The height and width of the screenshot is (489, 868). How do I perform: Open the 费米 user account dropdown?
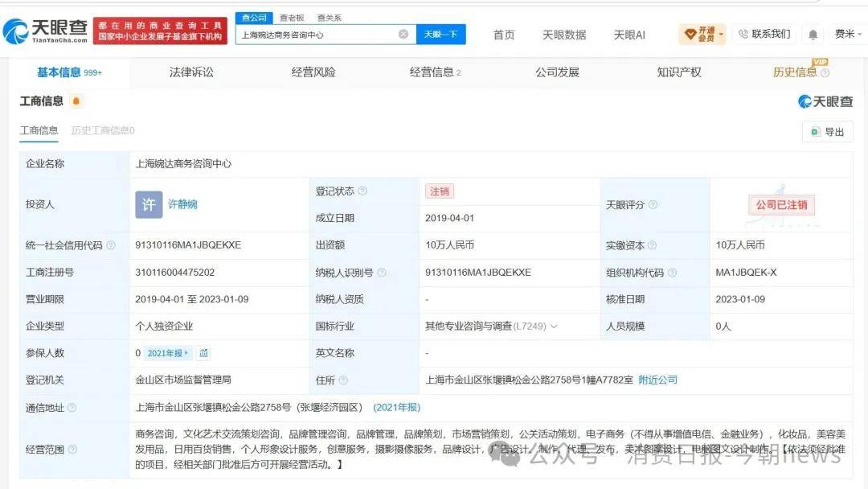[x=848, y=35]
